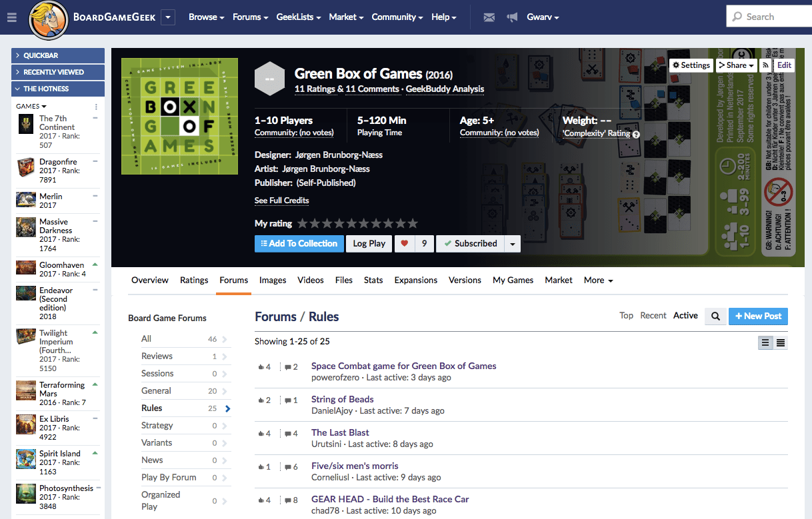812x519 pixels.
Task: Sort forum threads by Recent
Action: (653, 316)
